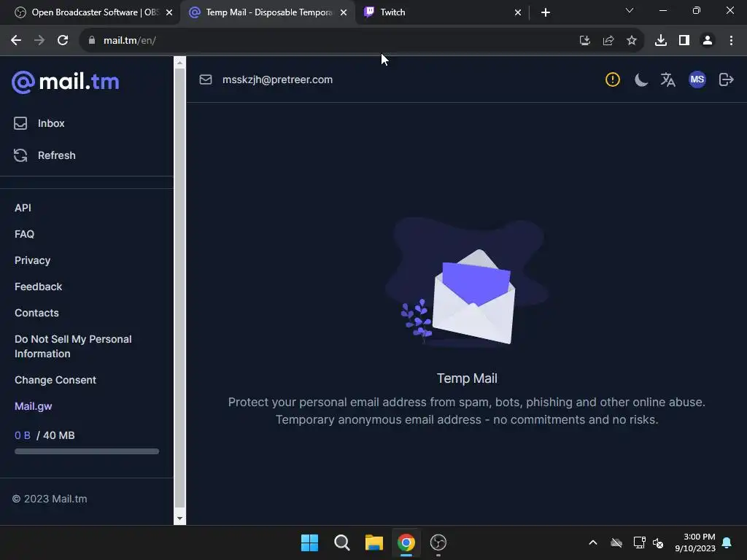Image resolution: width=747 pixels, height=560 pixels.
Task: Open a new browser tab
Action: pos(546,13)
